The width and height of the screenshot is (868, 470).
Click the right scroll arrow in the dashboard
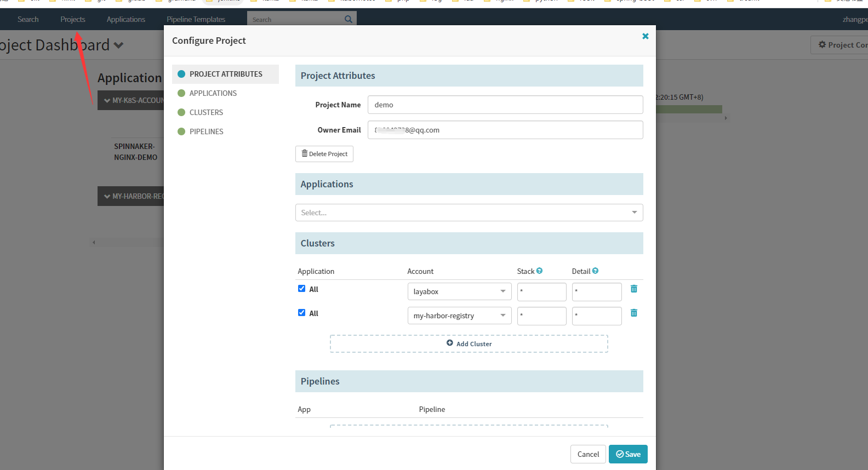(726, 118)
